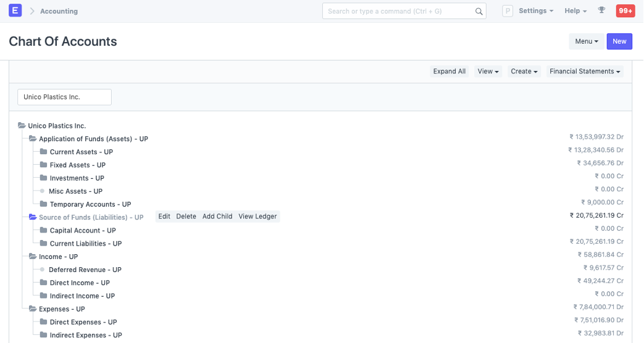Collapse the Expenses - UP tree node
Viewport: 644px width, 343px height.
[33, 309]
